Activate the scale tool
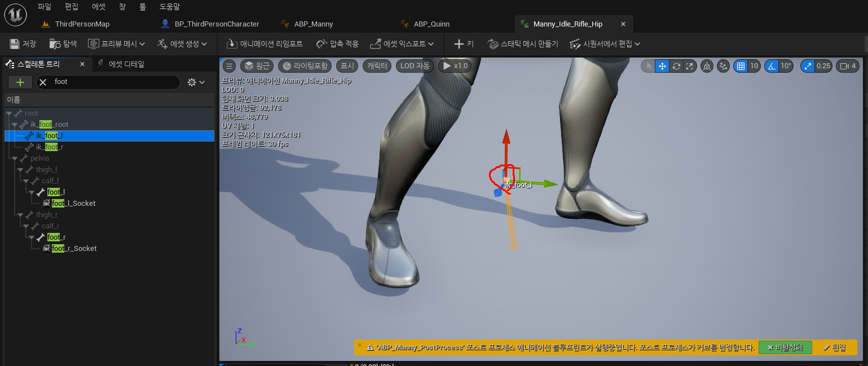 [689, 66]
